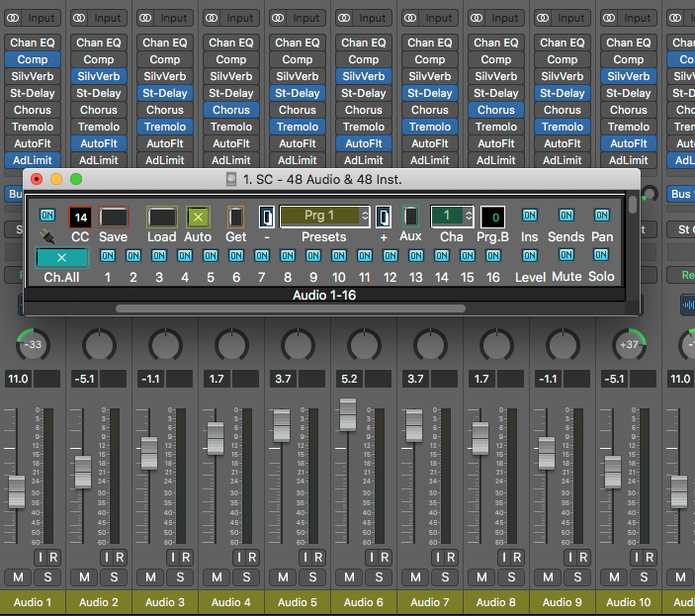Click the round green knob next to Bus at right
This screenshot has width=695, height=616.
(x=650, y=194)
